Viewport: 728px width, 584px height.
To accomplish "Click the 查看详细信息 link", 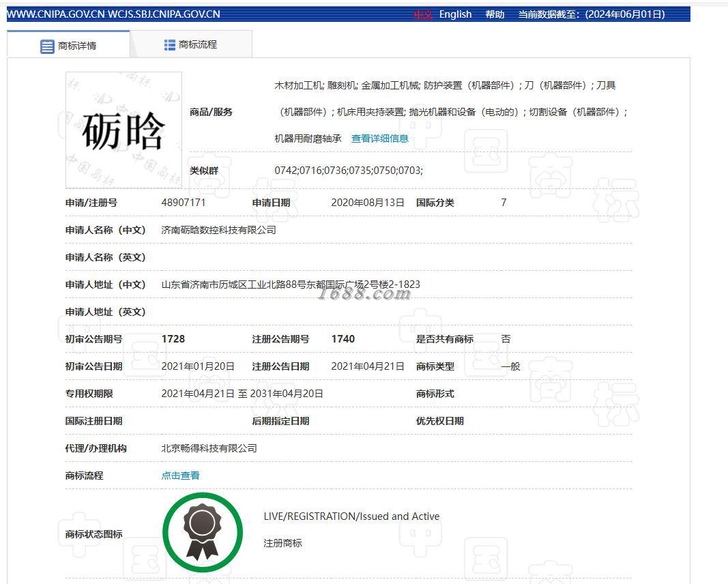I will pos(380,138).
